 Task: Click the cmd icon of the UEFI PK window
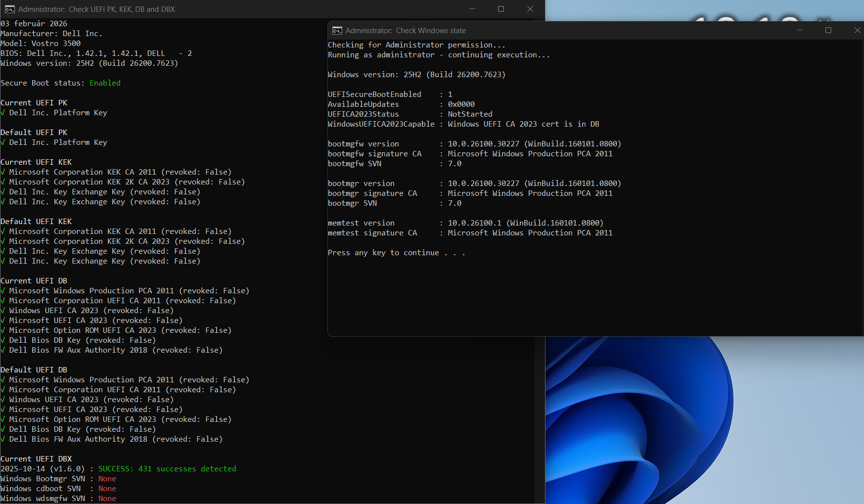click(x=10, y=9)
